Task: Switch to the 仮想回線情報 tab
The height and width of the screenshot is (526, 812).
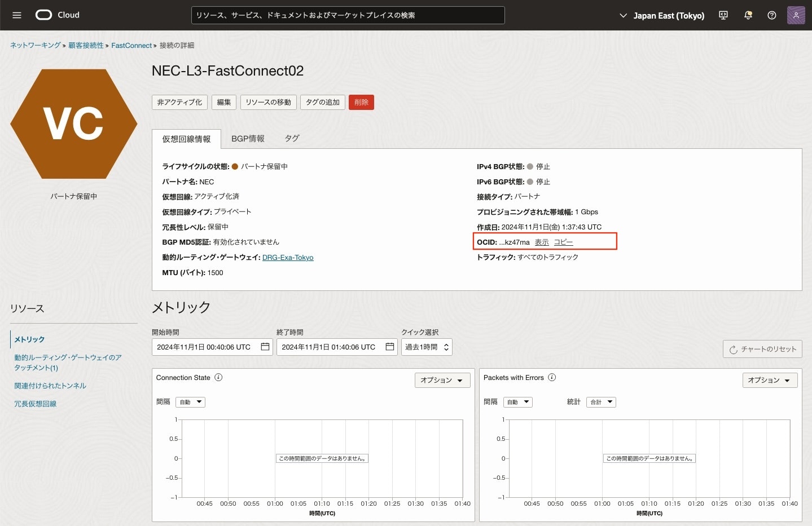Action: [x=186, y=139]
